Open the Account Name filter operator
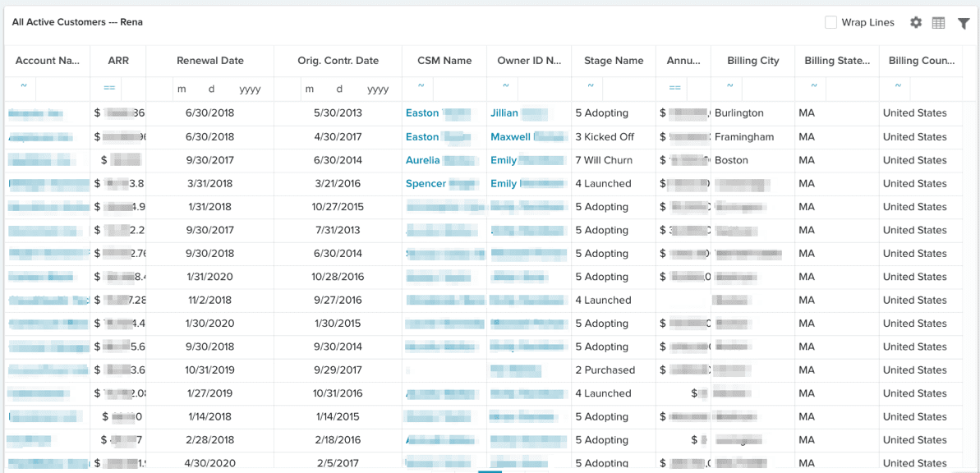 (23, 86)
